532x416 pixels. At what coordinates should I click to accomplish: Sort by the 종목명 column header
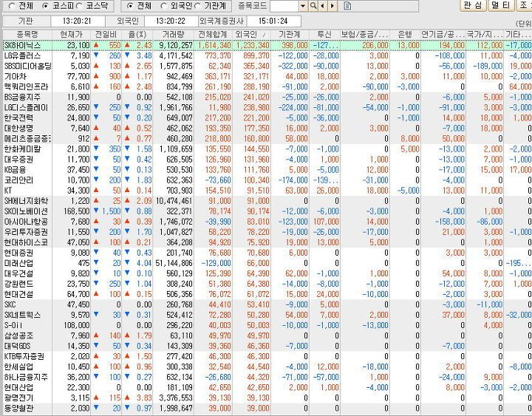click(27, 34)
